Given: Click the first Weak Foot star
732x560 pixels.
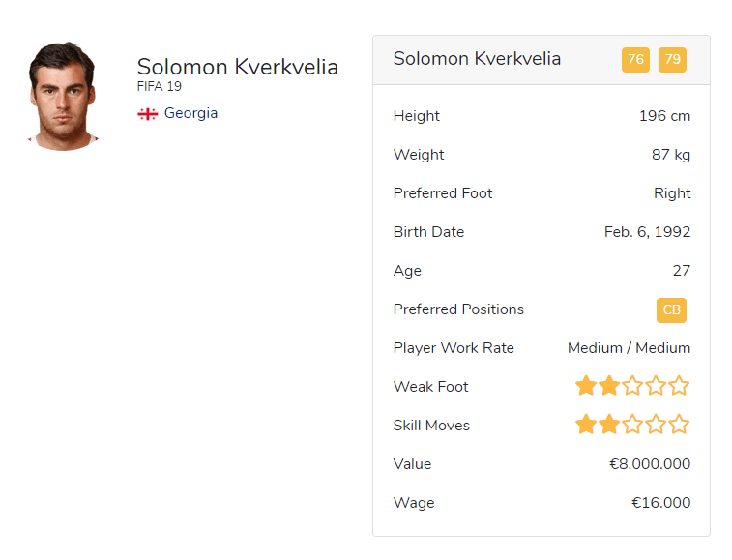Looking at the screenshot, I should click(x=585, y=387).
